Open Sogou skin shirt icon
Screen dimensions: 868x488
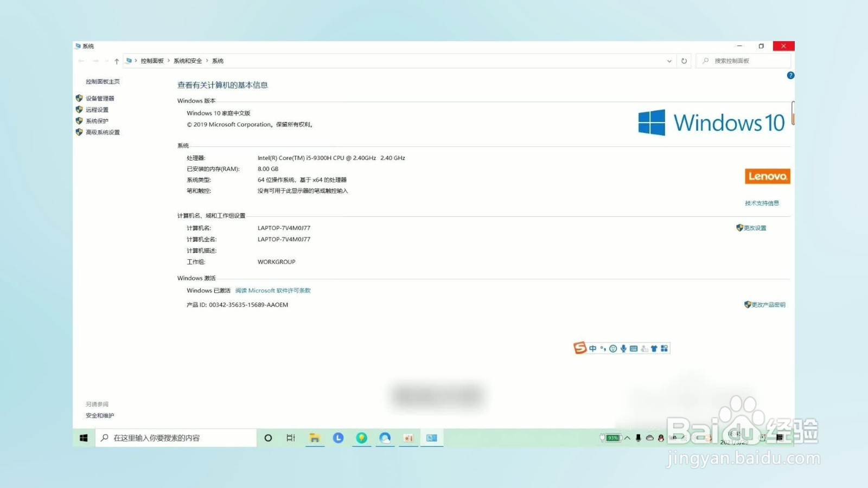(654, 349)
